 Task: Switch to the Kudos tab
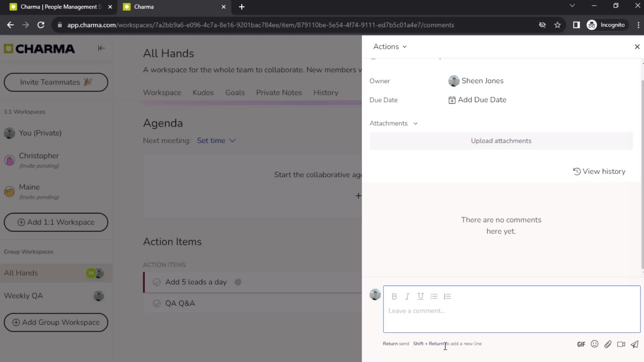pyautogui.click(x=203, y=93)
